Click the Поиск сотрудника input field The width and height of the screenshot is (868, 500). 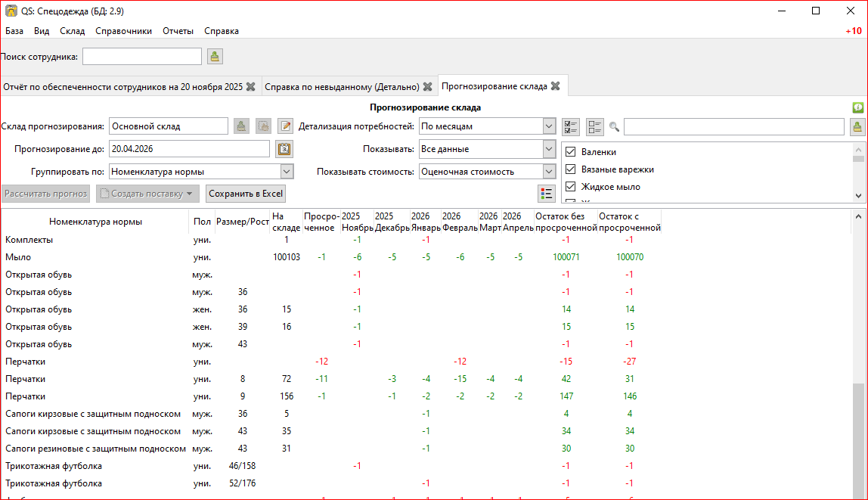coord(141,57)
